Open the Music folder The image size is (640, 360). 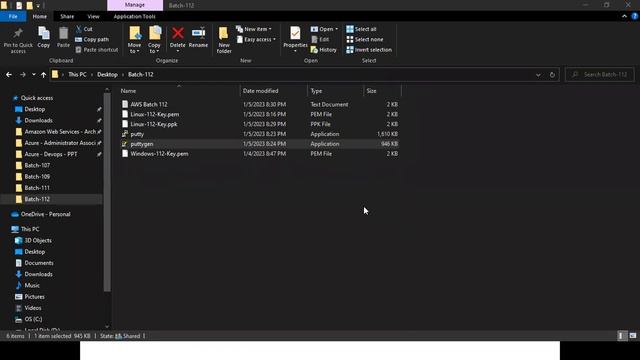(x=32, y=285)
